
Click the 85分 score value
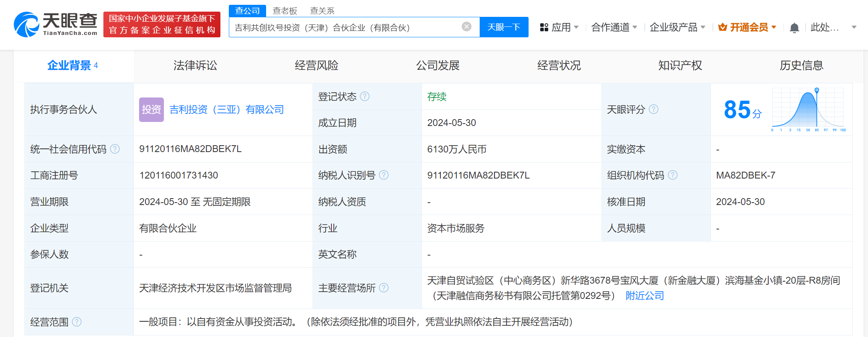pos(743,110)
